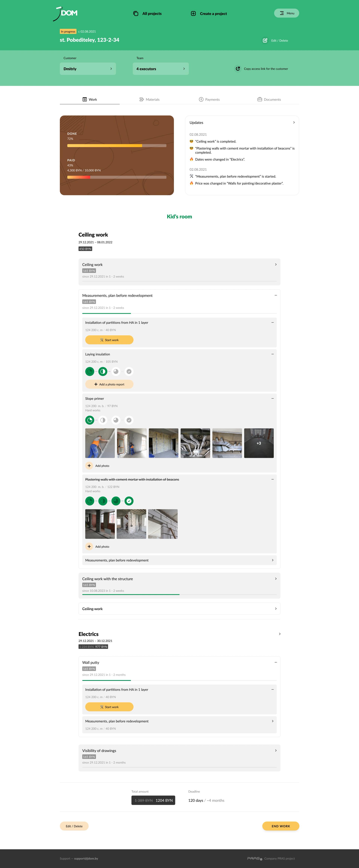
Task: Click the Create a project plus icon
Action: point(193,13)
